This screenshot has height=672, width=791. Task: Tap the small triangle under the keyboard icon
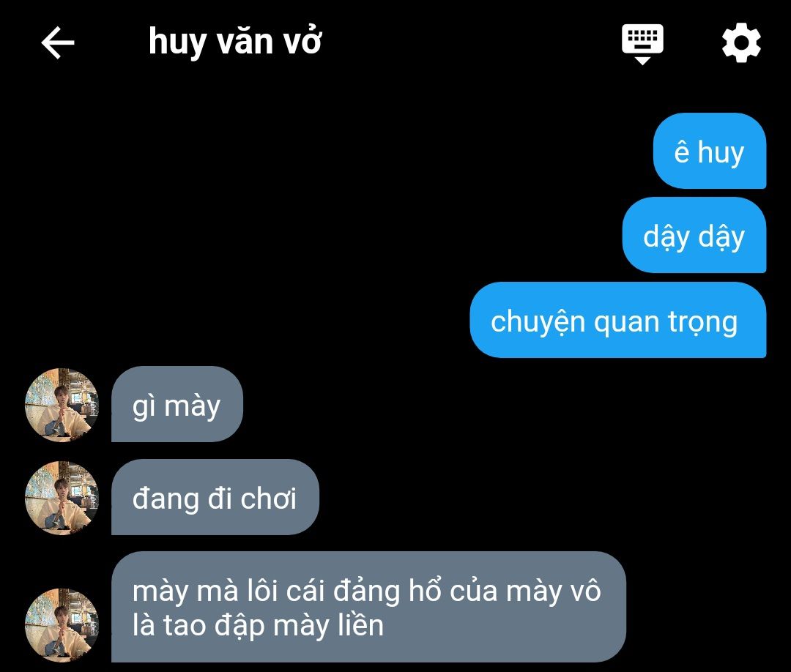click(642, 61)
